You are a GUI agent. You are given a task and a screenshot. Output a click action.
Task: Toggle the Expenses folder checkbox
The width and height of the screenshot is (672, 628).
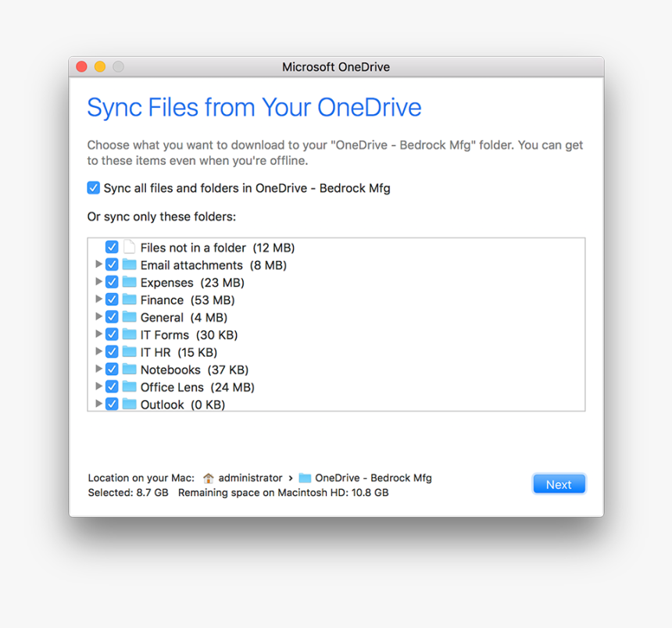coord(112,282)
